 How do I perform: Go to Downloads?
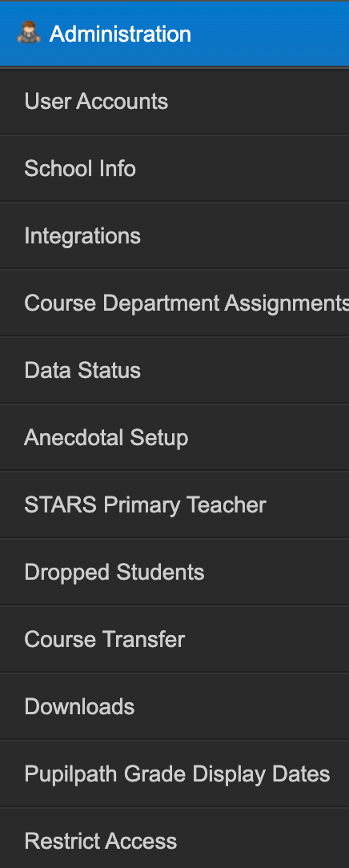coord(174,706)
